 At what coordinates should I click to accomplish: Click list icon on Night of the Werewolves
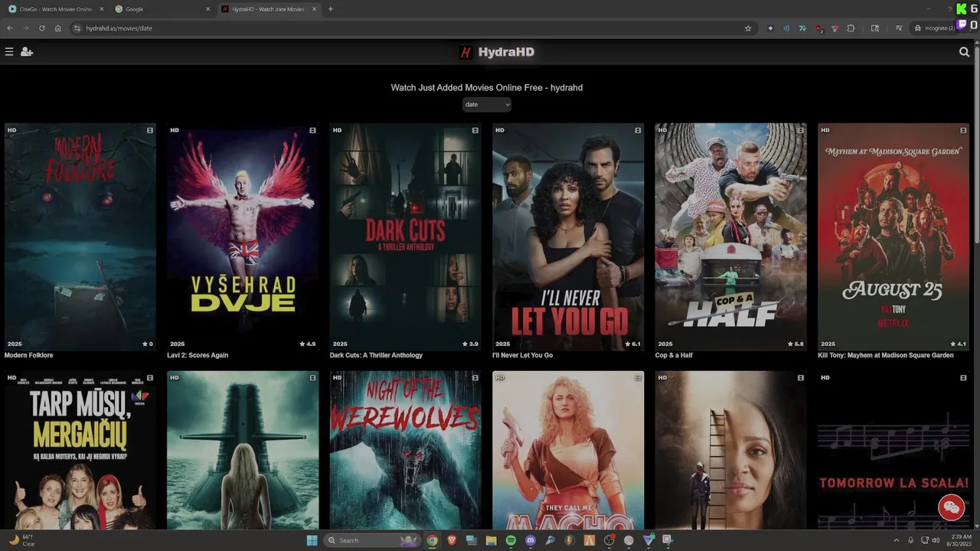475,378
